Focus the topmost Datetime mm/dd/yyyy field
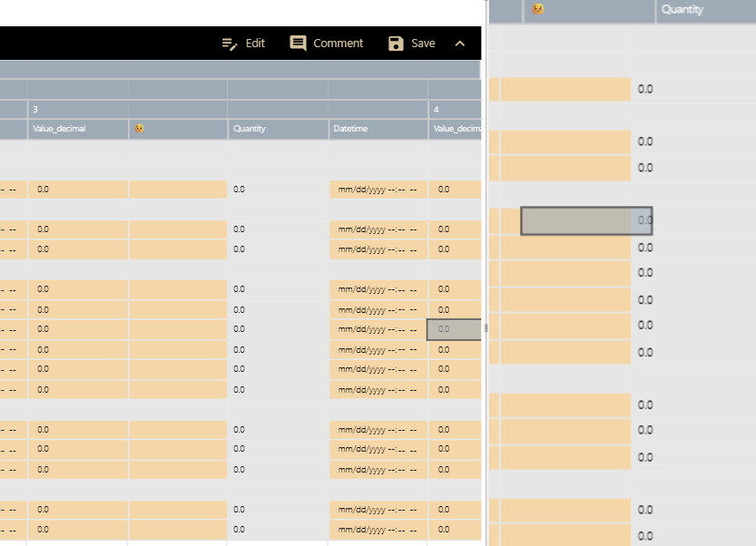 378,190
